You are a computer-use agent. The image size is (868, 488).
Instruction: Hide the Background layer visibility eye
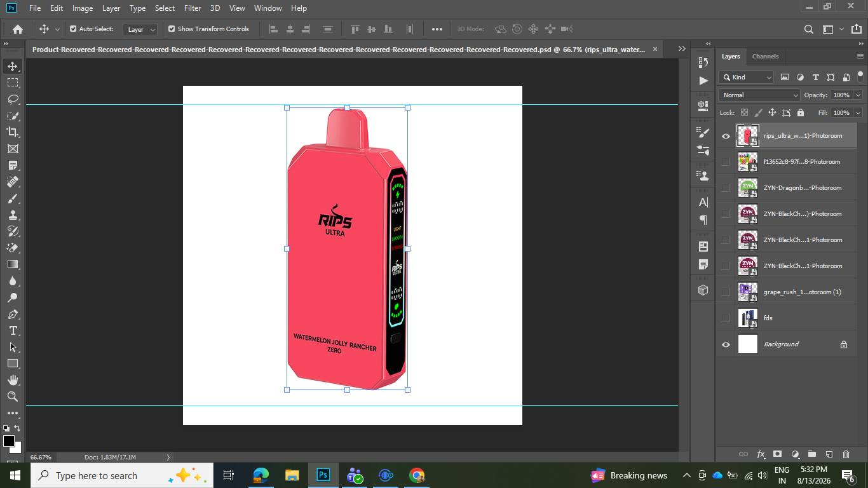click(x=726, y=344)
